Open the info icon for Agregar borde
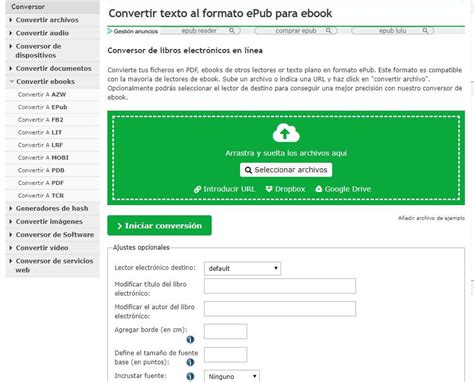This screenshot has width=474, height=382. point(190,340)
